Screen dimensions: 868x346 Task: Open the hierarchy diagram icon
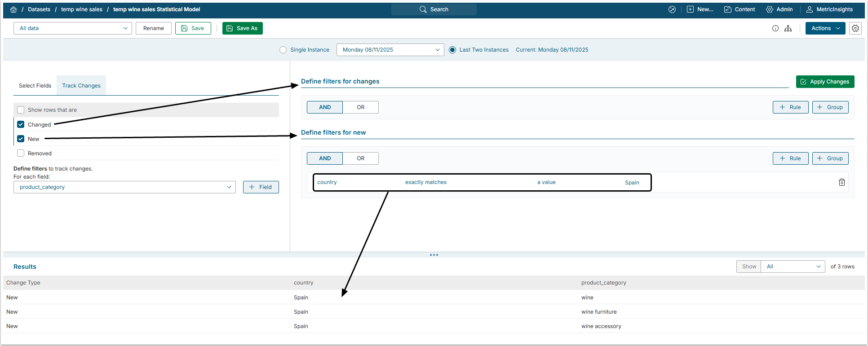point(788,28)
